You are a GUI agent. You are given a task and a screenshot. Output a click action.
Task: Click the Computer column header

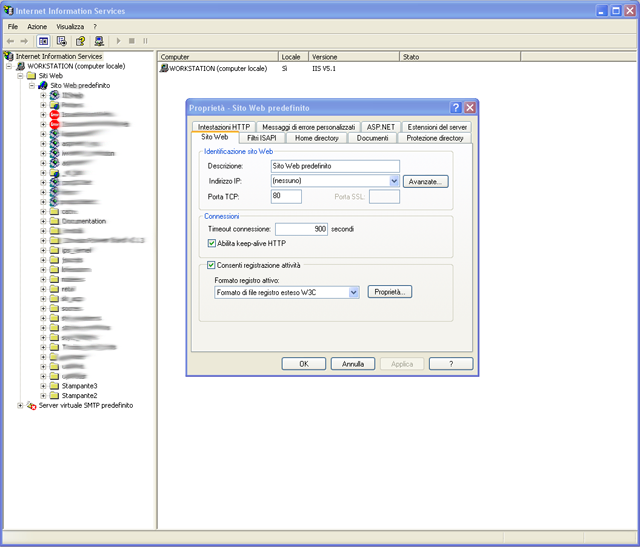coord(218,57)
